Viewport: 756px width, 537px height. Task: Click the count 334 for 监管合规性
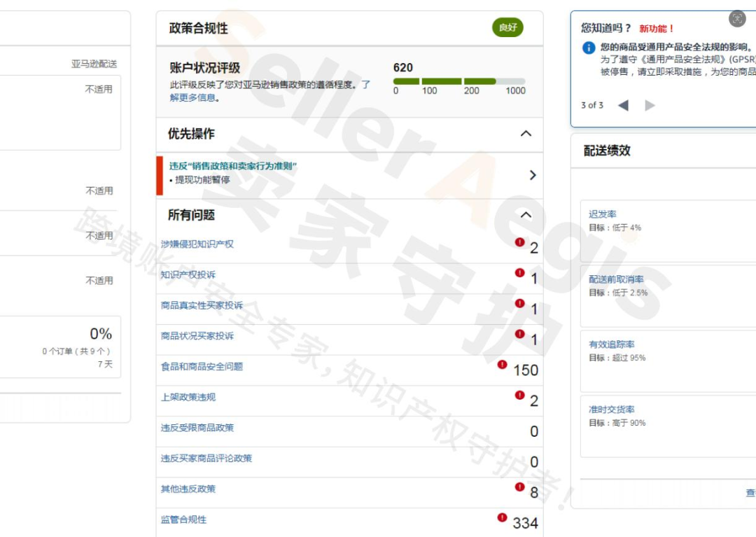tap(525, 523)
